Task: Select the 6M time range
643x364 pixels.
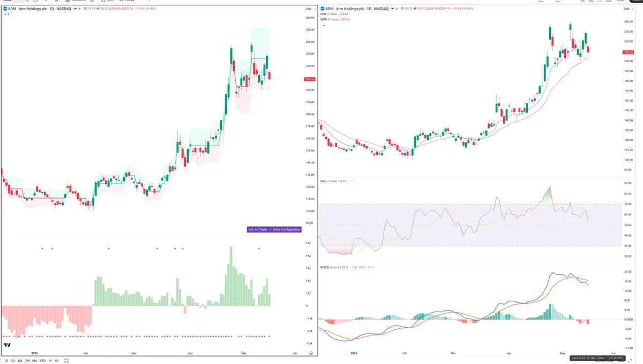Action: pyautogui.click(x=34, y=361)
